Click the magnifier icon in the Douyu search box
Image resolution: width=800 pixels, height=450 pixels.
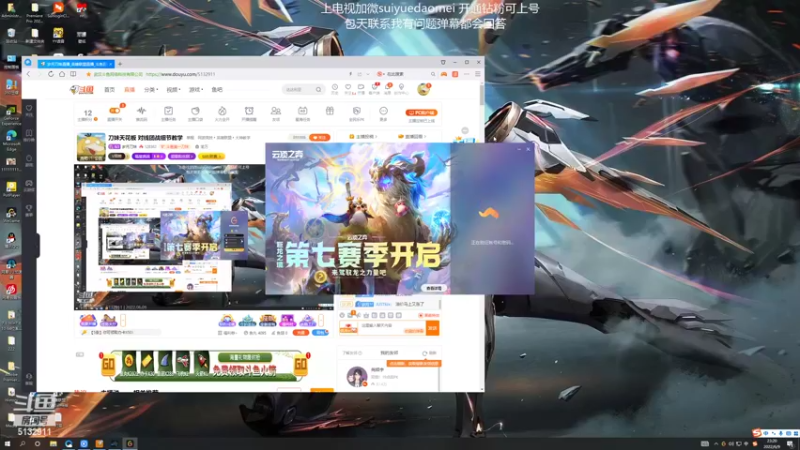[318, 89]
